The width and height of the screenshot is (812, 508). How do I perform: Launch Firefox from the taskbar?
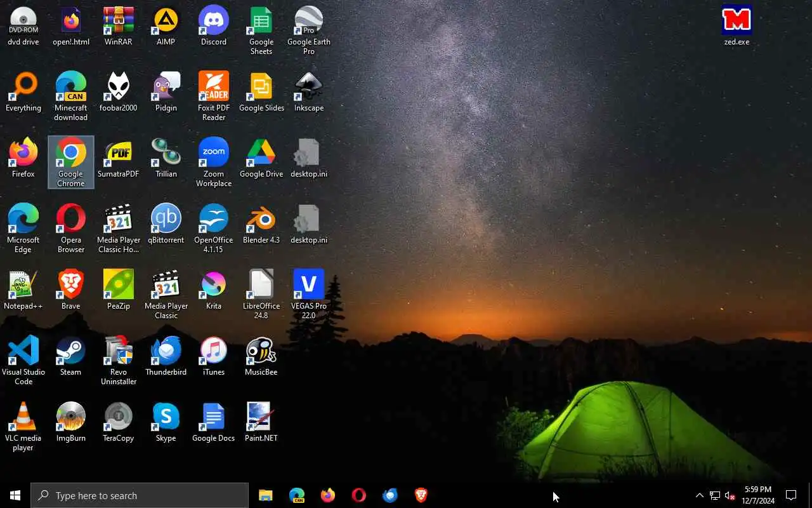tap(327, 495)
